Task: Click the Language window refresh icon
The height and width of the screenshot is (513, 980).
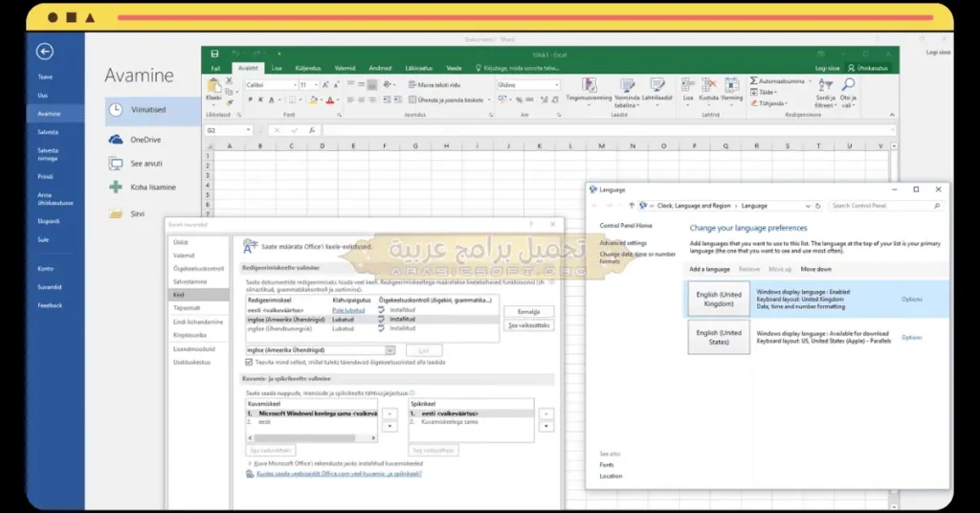Action: (817, 206)
